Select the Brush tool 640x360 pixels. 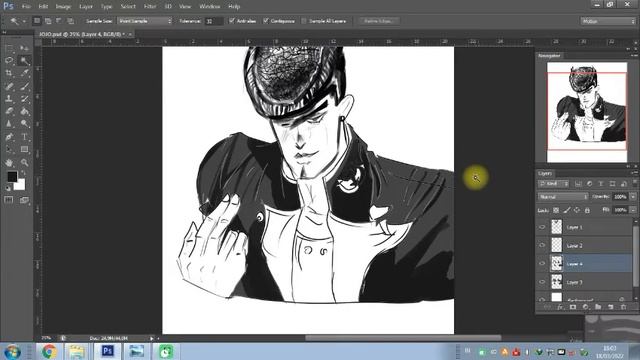point(24,86)
